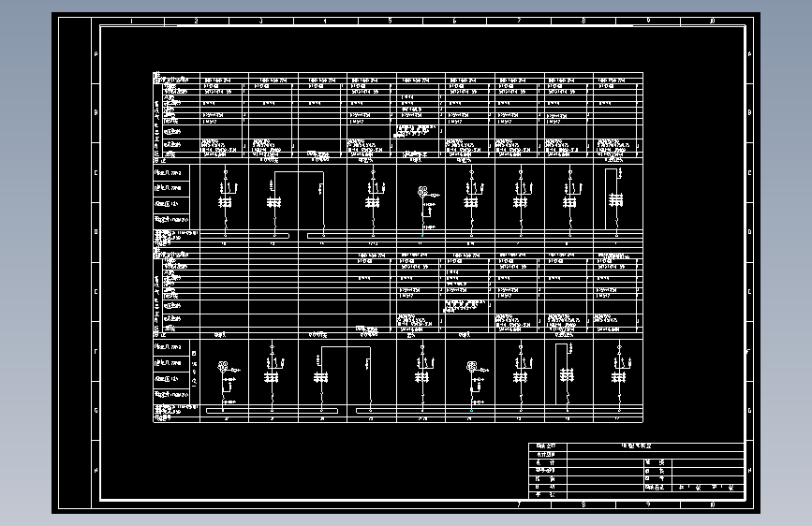
Task: Select the title cell at the top of the title block
Action: pos(655,446)
